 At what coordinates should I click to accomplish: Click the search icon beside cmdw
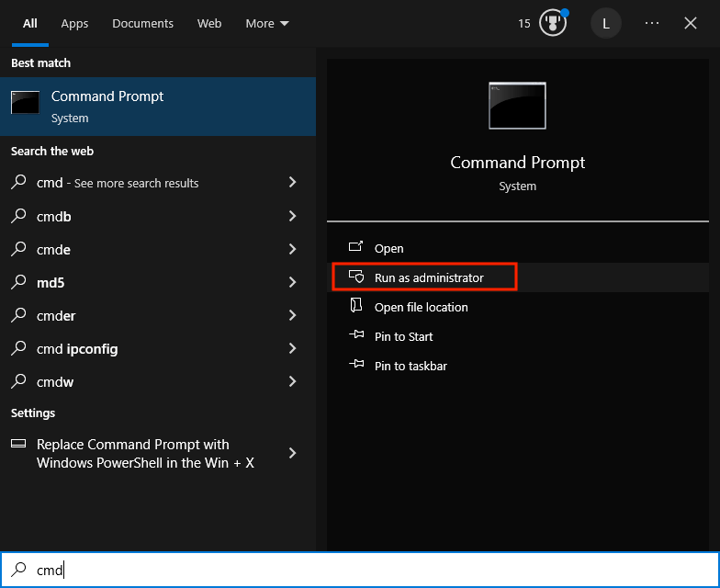click(x=18, y=380)
